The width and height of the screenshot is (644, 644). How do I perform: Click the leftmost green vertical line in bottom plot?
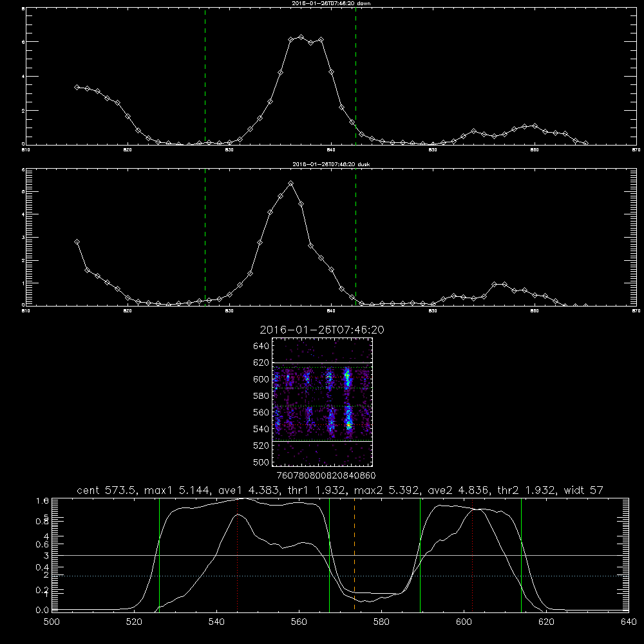(159, 554)
